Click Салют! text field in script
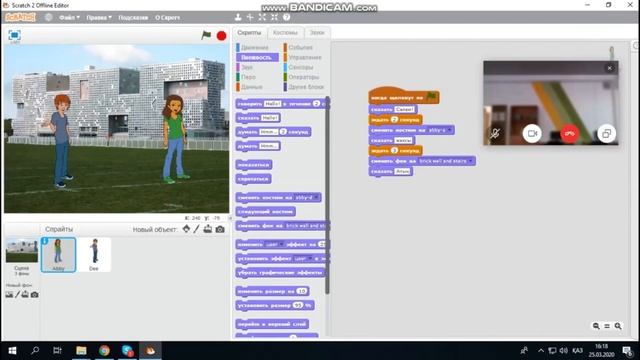Image resolution: width=640 pixels, height=360 pixels. (404, 109)
